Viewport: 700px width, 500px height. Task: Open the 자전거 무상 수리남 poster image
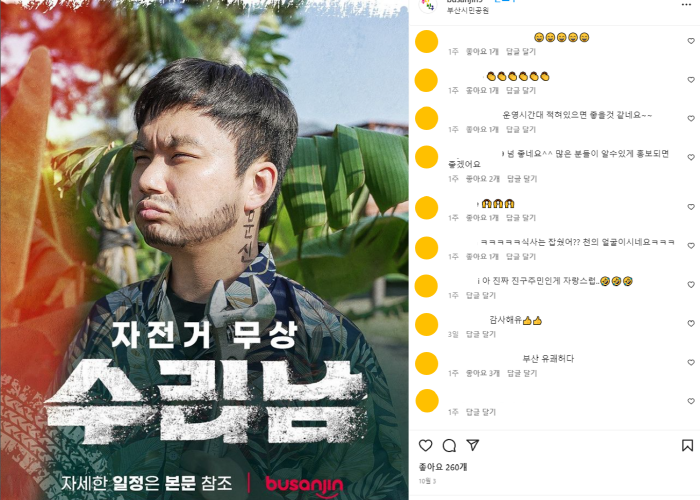[204, 250]
